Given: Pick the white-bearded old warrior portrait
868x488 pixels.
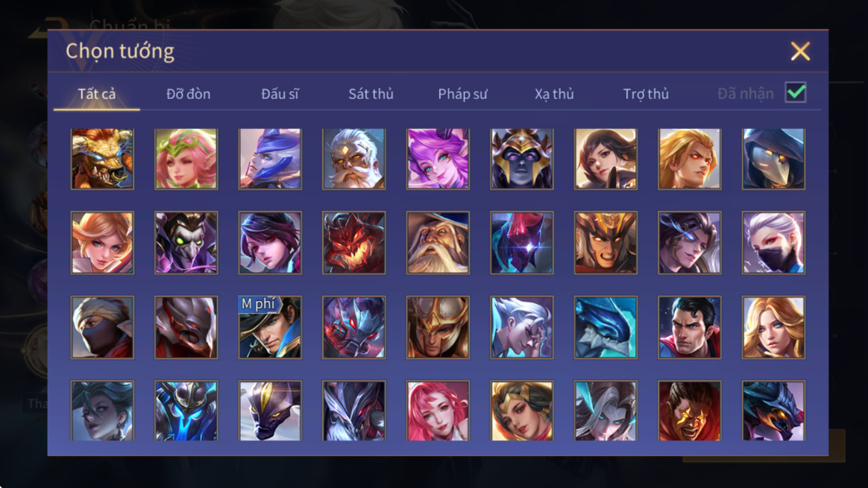Looking at the screenshot, I should (353, 159).
